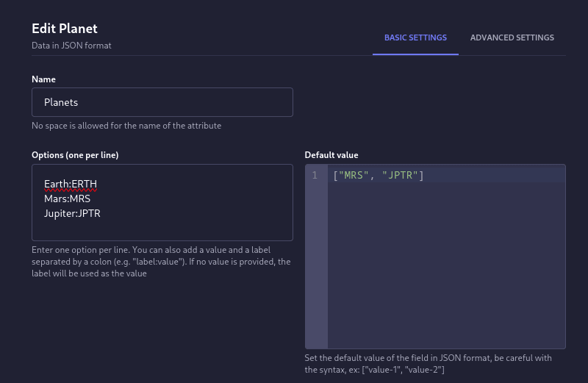The image size is (588, 383).
Task: Click the "JPTR" string in the default value
Action: (x=400, y=175)
